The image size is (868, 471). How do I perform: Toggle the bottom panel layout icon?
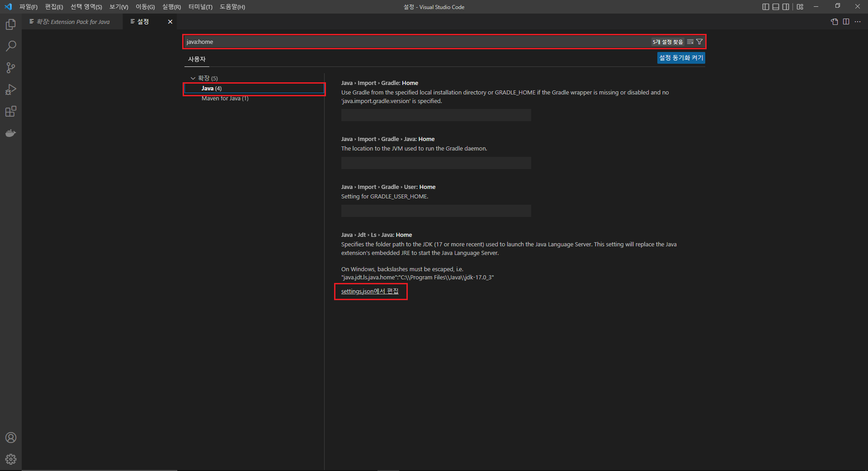point(776,7)
